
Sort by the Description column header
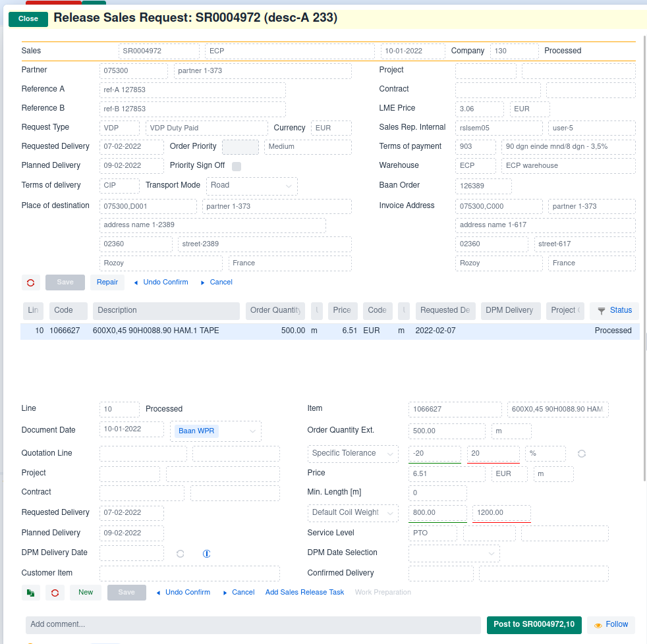tap(166, 311)
